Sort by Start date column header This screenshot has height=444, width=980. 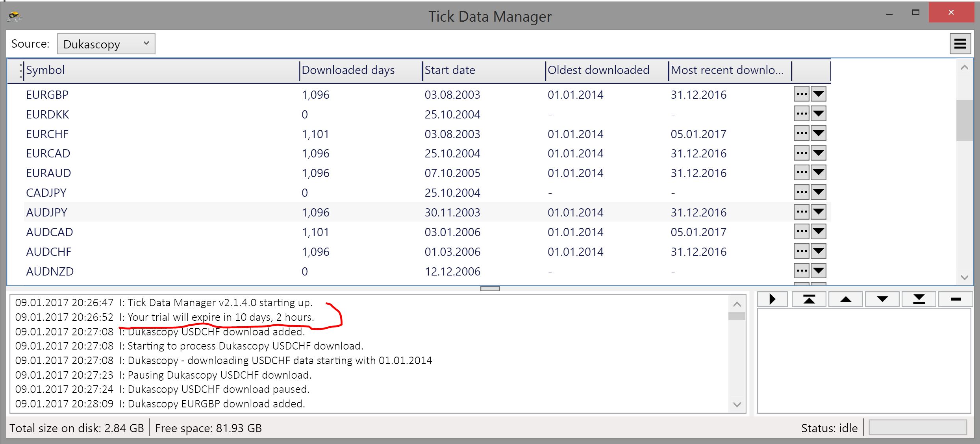click(x=484, y=70)
